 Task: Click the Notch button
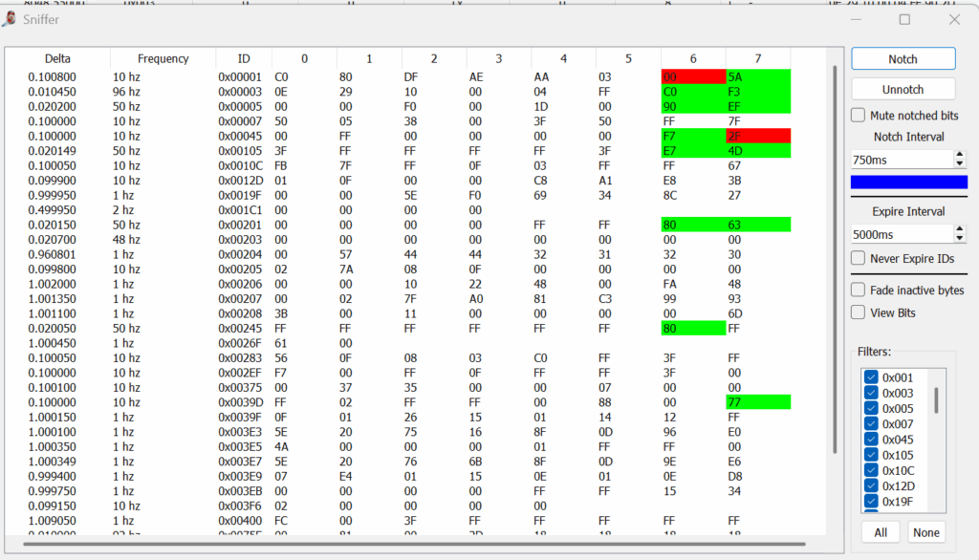click(903, 59)
